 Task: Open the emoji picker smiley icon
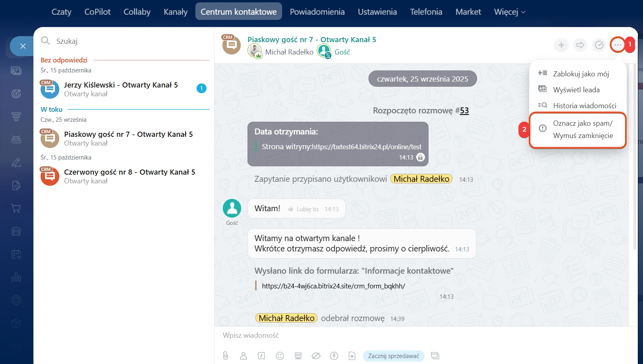point(280,356)
